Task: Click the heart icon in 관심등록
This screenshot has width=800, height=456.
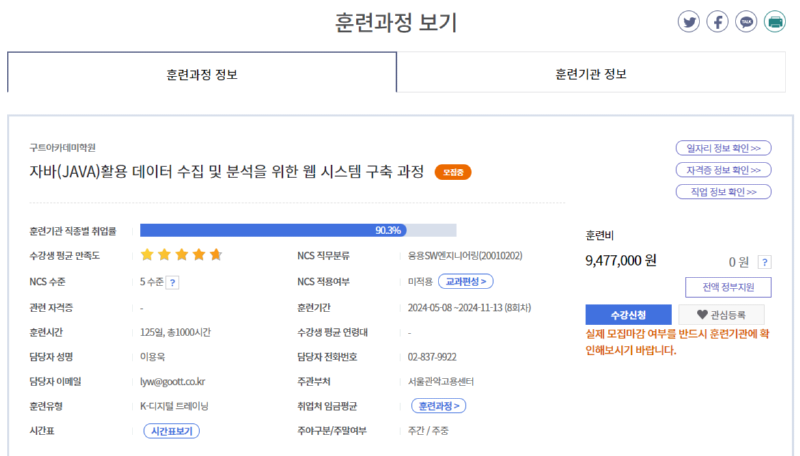Action: pyautogui.click(x=703, y=315)
